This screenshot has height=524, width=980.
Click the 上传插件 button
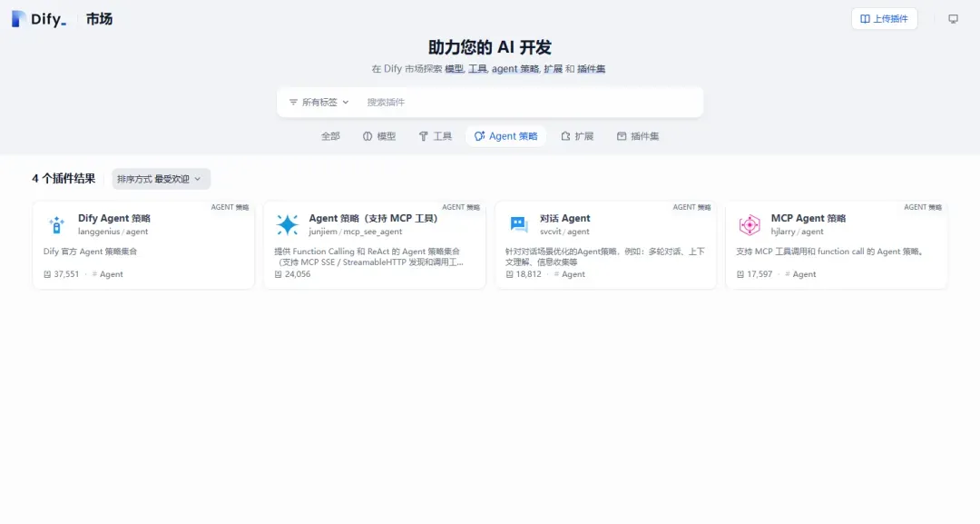point(885,19)
